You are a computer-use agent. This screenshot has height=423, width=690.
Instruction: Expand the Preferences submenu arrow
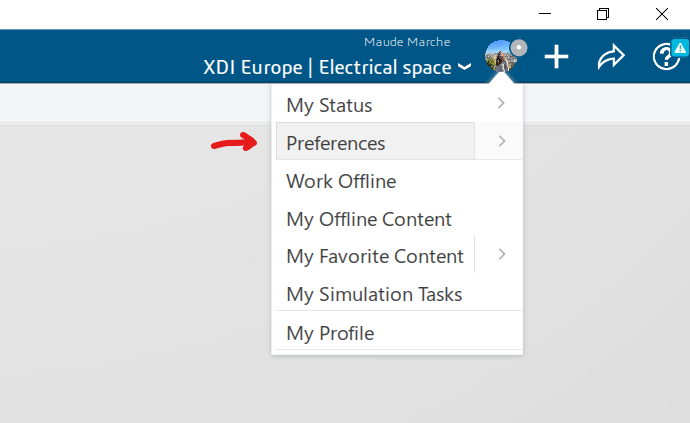pos(501,142)
